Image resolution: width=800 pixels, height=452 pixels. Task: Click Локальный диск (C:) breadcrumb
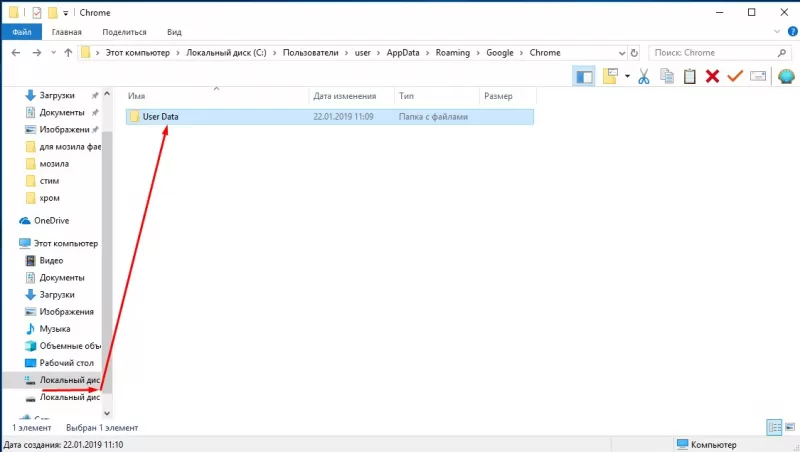(x=226, y=53)
